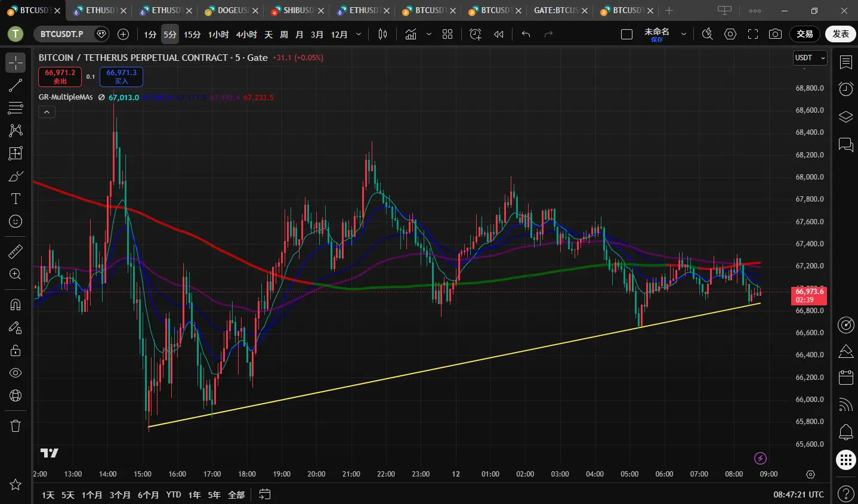Open the emoji icons tool
Screen dimensions: 858x504
pyautogui.click(x=16, y=221)
